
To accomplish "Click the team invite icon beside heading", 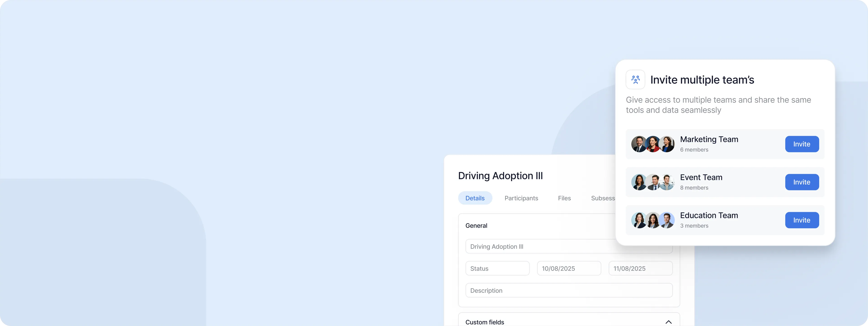I will (x=635, y=80).
